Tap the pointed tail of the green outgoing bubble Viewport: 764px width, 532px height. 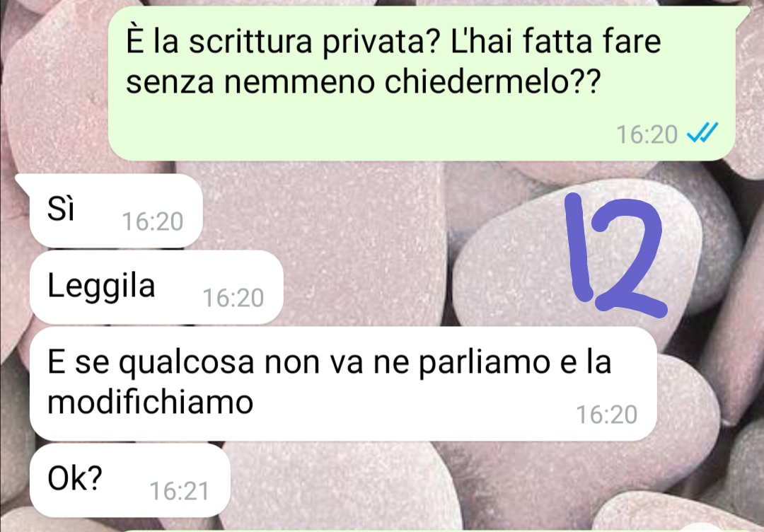(x=742, y=13)
